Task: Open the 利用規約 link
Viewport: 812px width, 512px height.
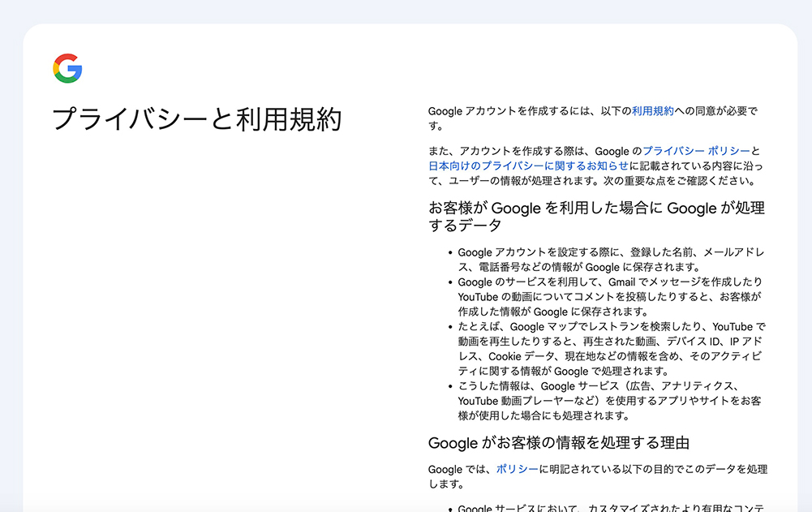Action: coord(652,111)
